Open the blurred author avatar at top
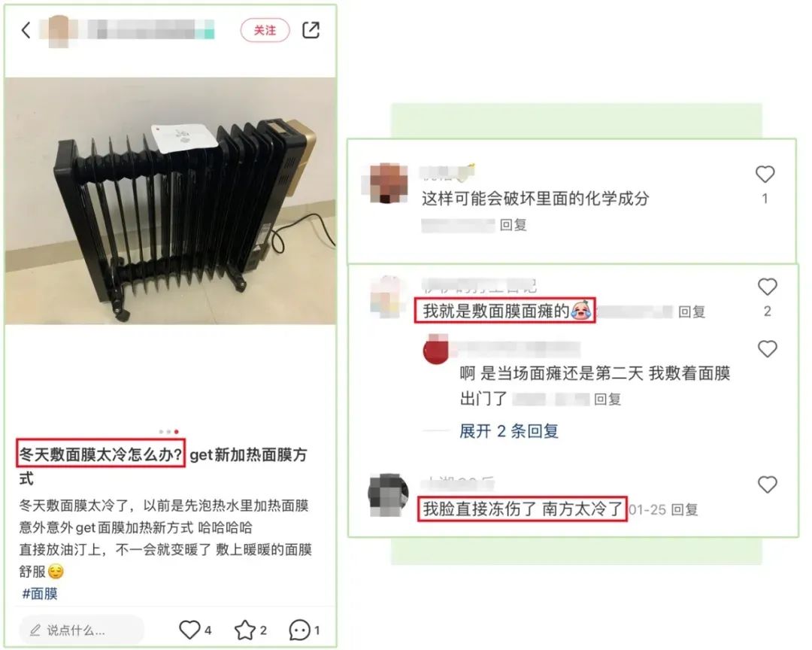The image size is (812, 650). (x=59, y=31)
